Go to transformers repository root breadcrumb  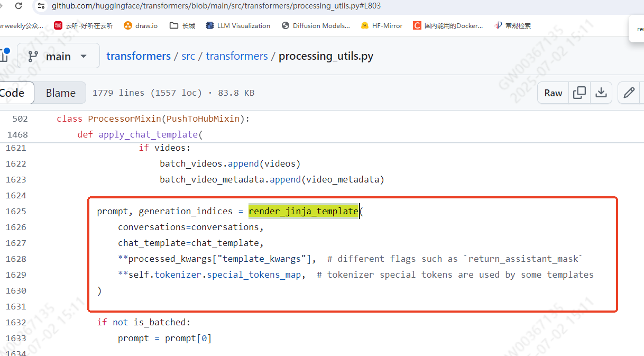click(x=139, y=56)
